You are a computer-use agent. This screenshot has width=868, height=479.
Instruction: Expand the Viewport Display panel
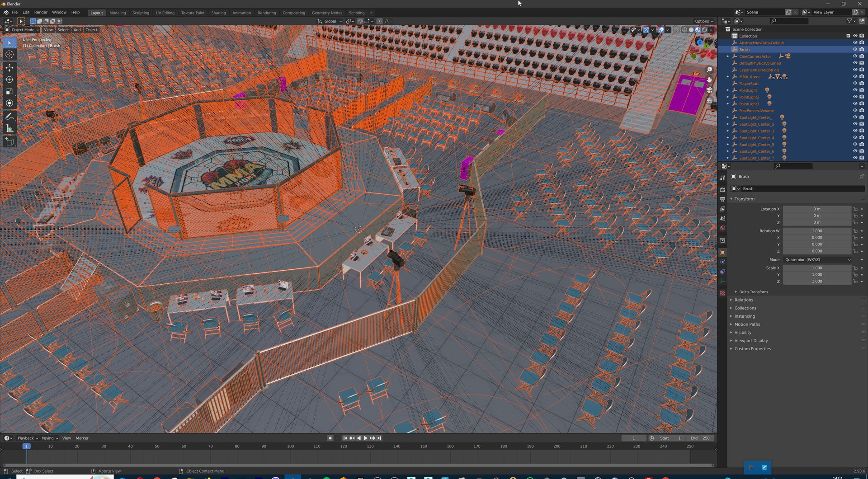click(750, 341)
